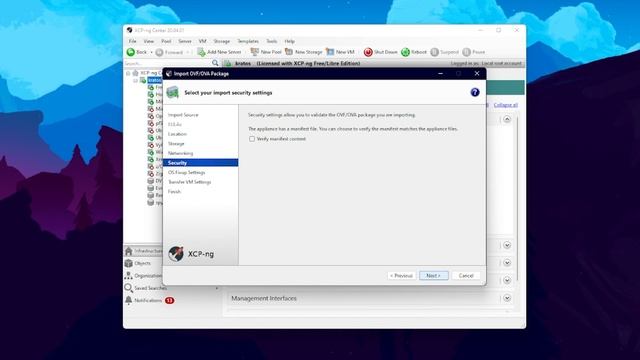Viewport: 640px width, 360px height.
Task: Open the File menu
Action: point(133,41)
